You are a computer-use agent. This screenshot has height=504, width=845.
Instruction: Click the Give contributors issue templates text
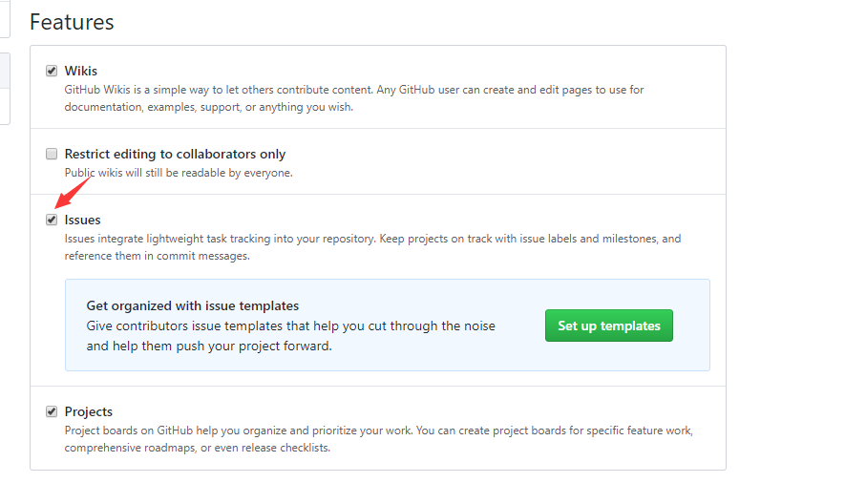(x=290, y=335)
